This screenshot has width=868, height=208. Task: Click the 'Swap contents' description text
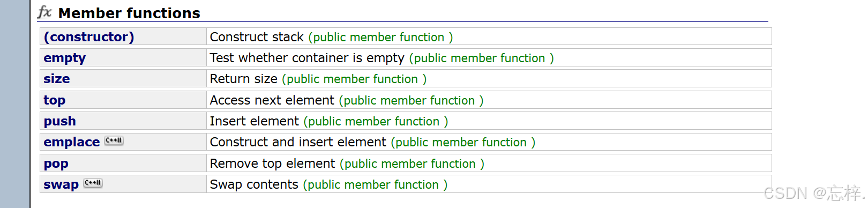tap(254, 184)
